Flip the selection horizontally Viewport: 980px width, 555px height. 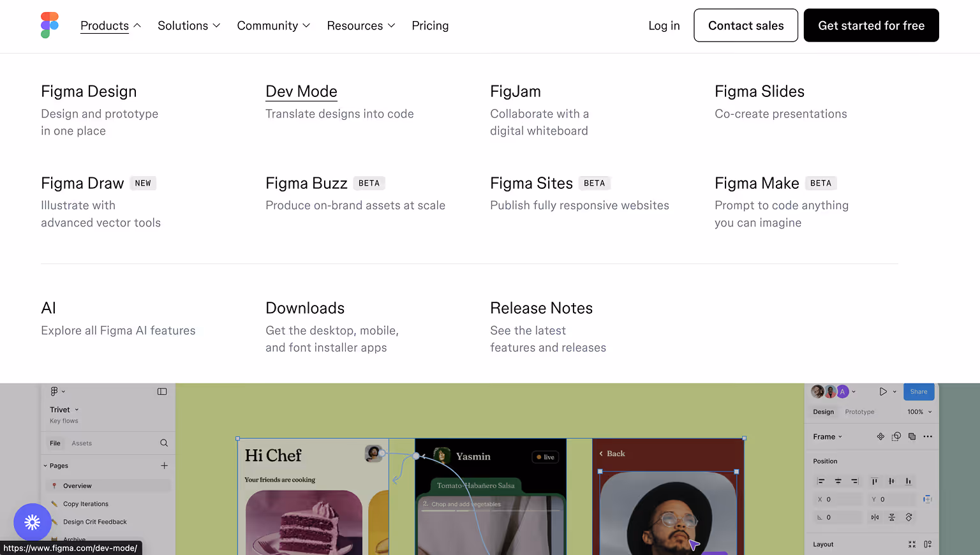tap(875, 517)
